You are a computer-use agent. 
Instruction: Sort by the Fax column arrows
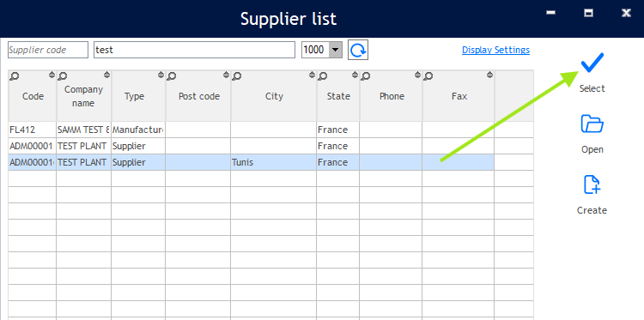tap(489, 75)
